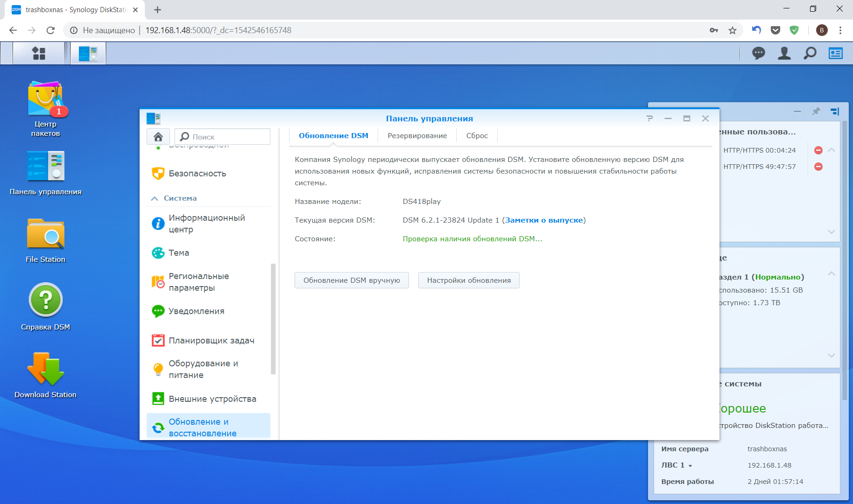The height and width of the screenshot is (504, 853).
Task: Open the Chrome three-dot menu
Action: click(840, 30)
